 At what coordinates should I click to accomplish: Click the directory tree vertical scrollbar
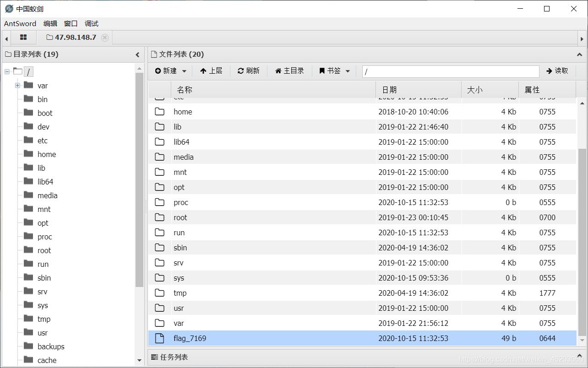click(x=139, y=179)
